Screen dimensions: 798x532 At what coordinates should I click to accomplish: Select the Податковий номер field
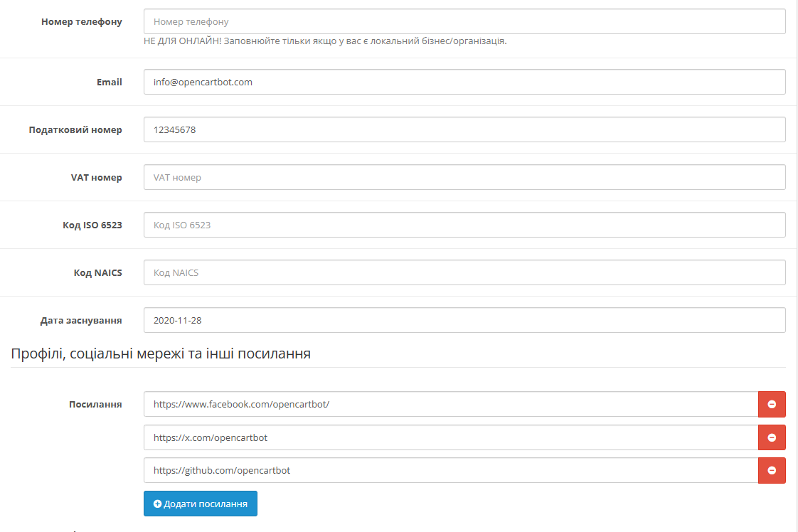[x=464, y=129]
